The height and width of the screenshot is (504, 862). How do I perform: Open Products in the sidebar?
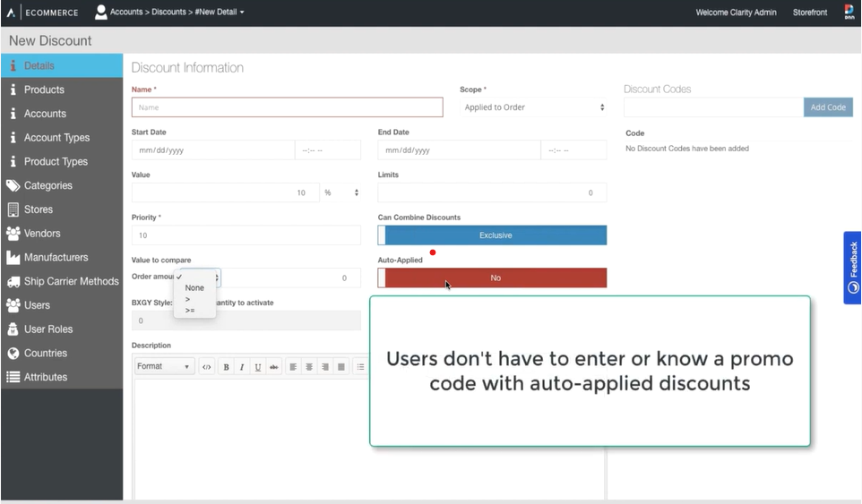point(62,90)
